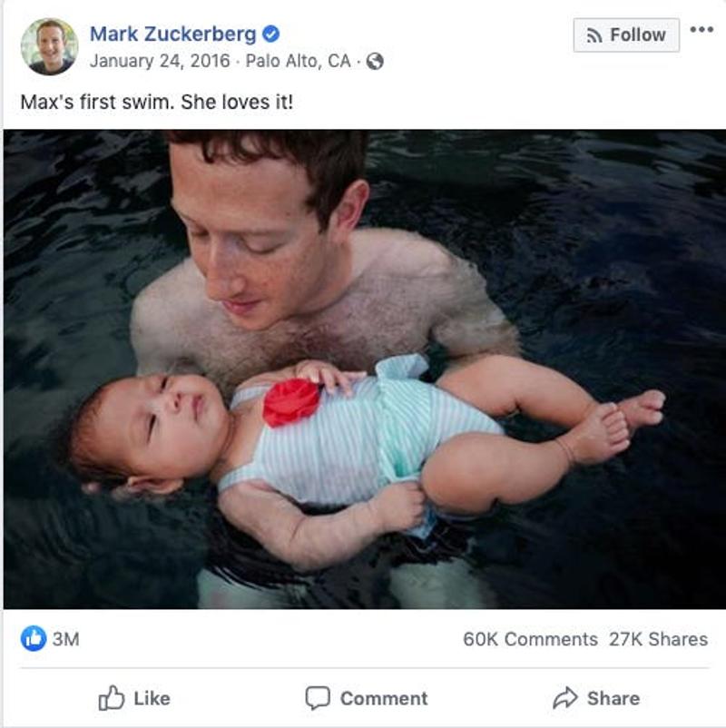
Task: Open the poster's profile picture thumbnail
Action: pyautogui.click(x=49, y=46)
